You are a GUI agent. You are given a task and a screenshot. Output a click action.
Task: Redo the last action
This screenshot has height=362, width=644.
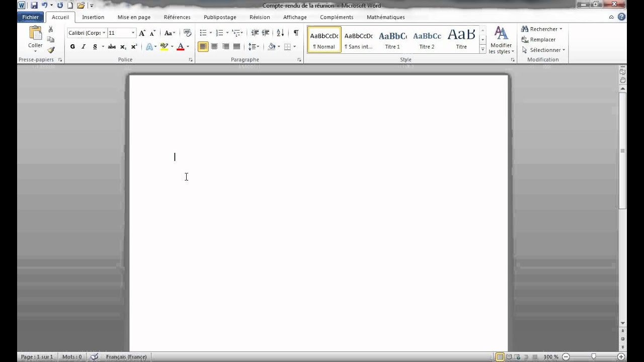tap(60, 6)
